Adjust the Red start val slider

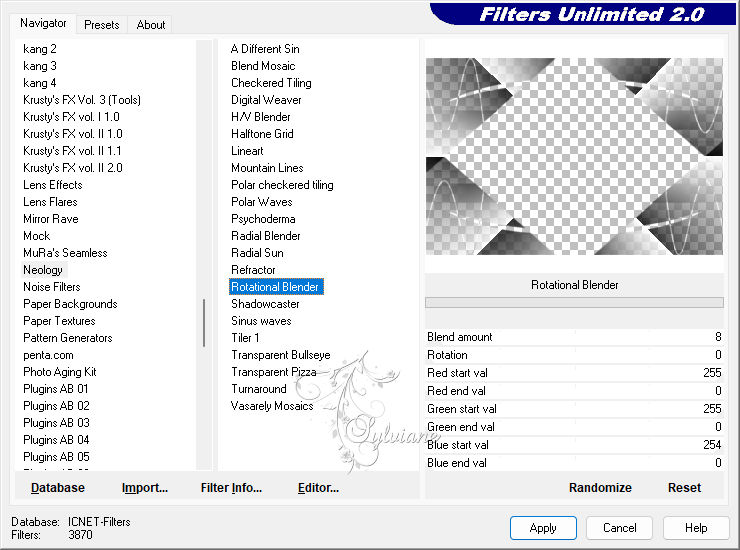click(x=574, y=373)
